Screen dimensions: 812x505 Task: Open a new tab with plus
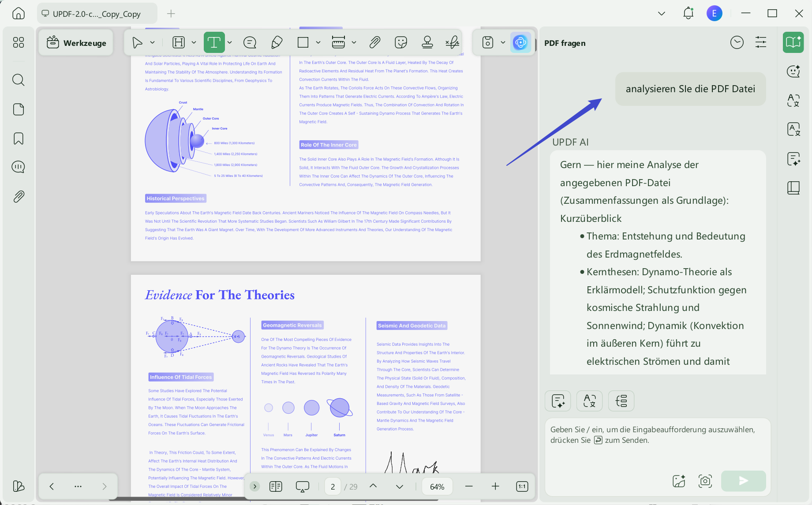click(171, 14)
